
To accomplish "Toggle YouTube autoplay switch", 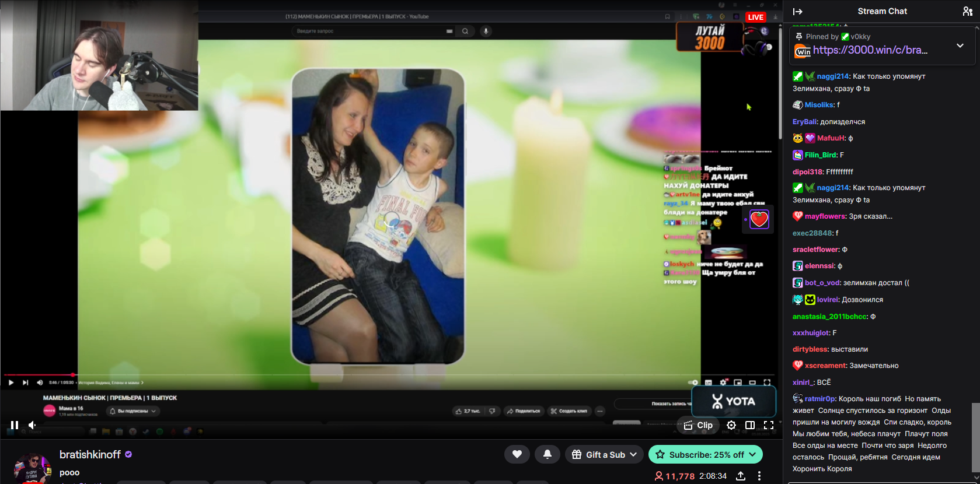I will (693, 383).
